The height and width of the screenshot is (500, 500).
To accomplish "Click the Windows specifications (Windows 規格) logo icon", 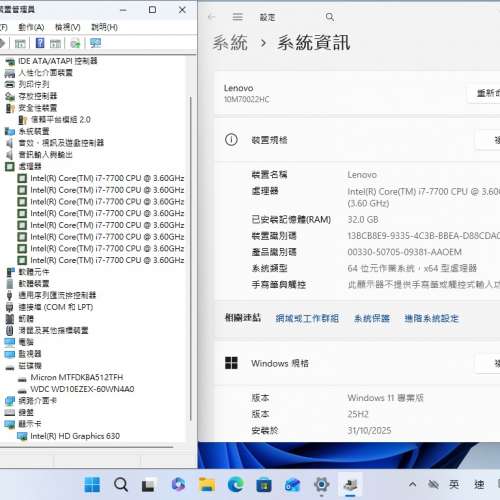I will [231, 363].
